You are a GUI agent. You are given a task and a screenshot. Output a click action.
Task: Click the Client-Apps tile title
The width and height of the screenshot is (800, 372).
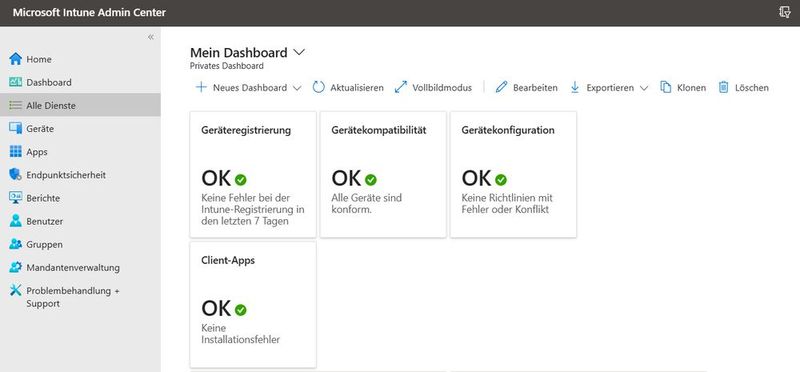tap(228, 260)
